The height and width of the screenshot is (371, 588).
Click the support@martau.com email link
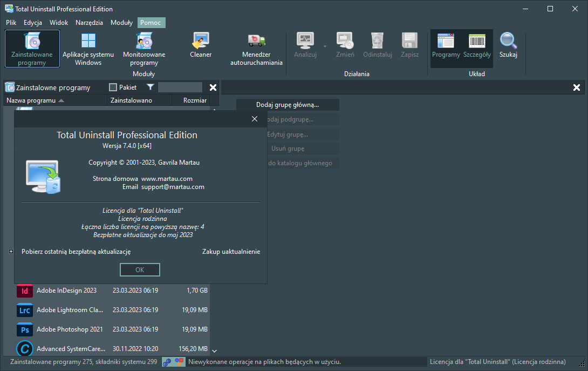173,187
